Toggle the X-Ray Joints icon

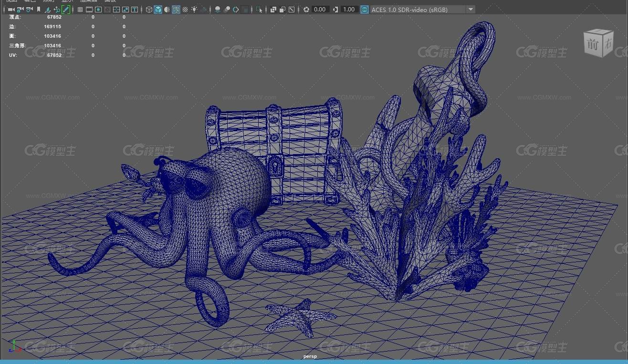(x=291, y=10)
